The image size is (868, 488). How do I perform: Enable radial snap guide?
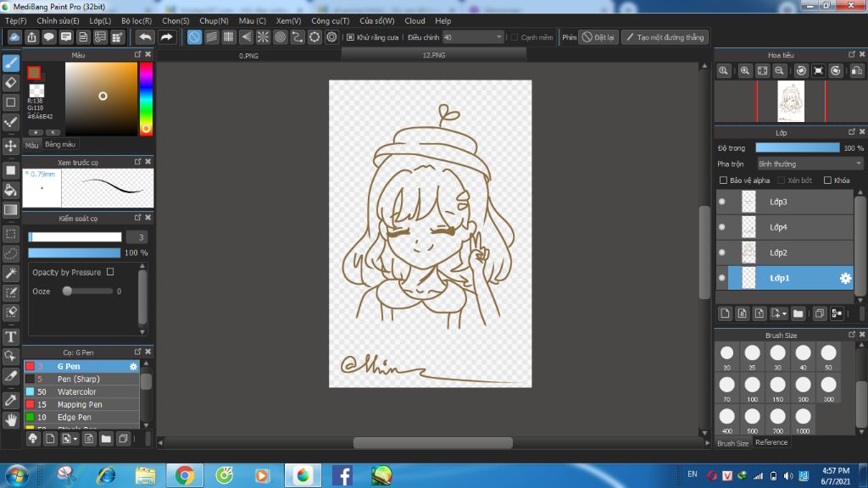(x=263, y=37)
